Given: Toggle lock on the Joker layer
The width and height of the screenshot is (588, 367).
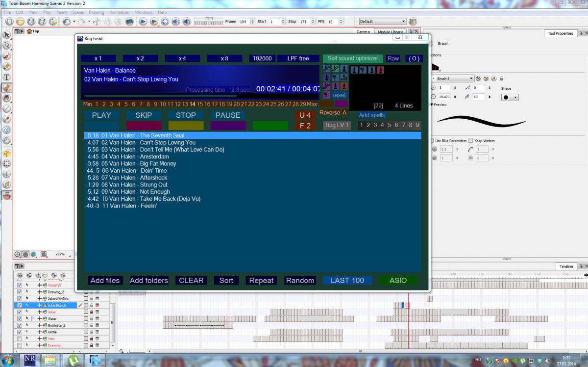Looking at the screenshot, I should [x=91, y=312].
